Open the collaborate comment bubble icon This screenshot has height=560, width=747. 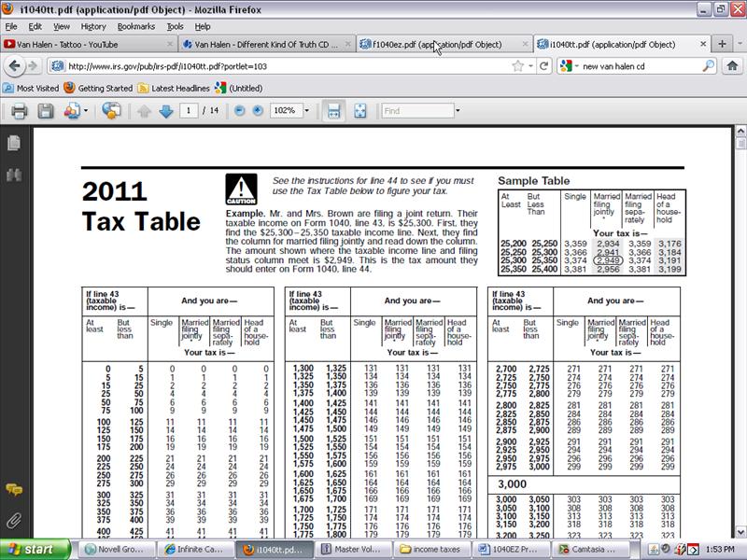[x=111, y=111]
